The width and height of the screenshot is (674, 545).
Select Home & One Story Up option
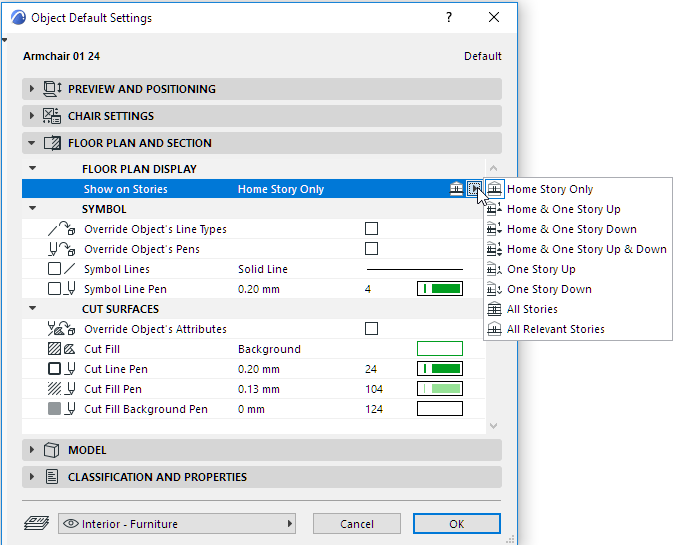click(x=563, y=209)
